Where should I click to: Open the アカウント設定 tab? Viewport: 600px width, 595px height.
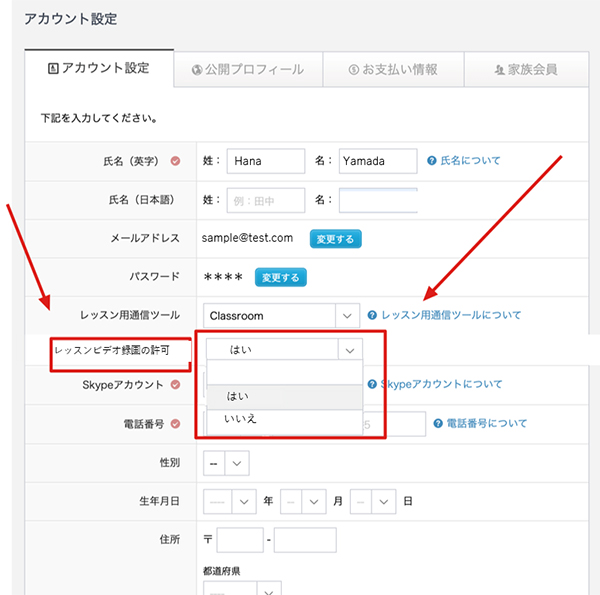tap(98, 69)
